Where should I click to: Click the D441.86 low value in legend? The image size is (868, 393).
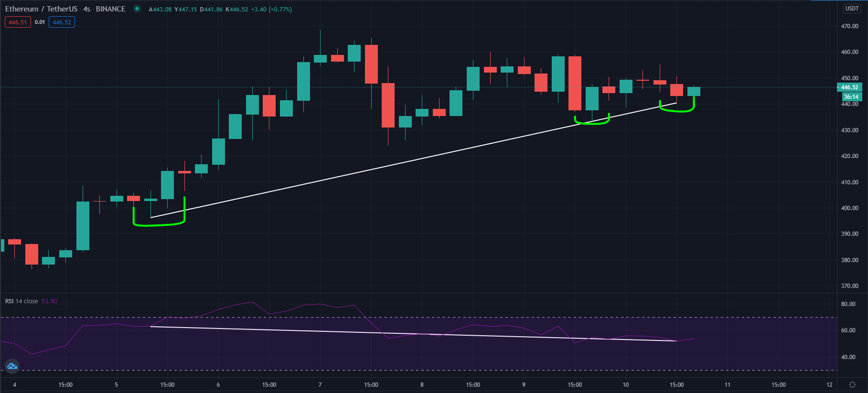click(x=211, y=9)
